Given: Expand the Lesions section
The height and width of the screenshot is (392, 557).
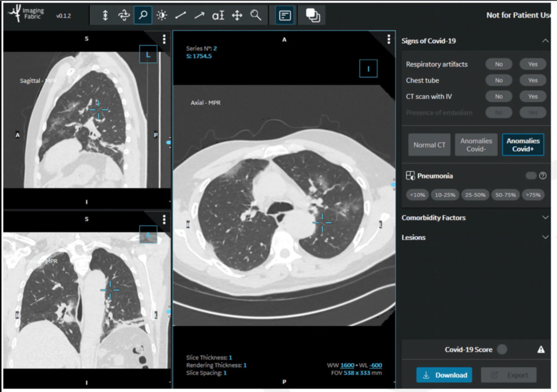Looking at the screenshot, I should click(545, 237).
